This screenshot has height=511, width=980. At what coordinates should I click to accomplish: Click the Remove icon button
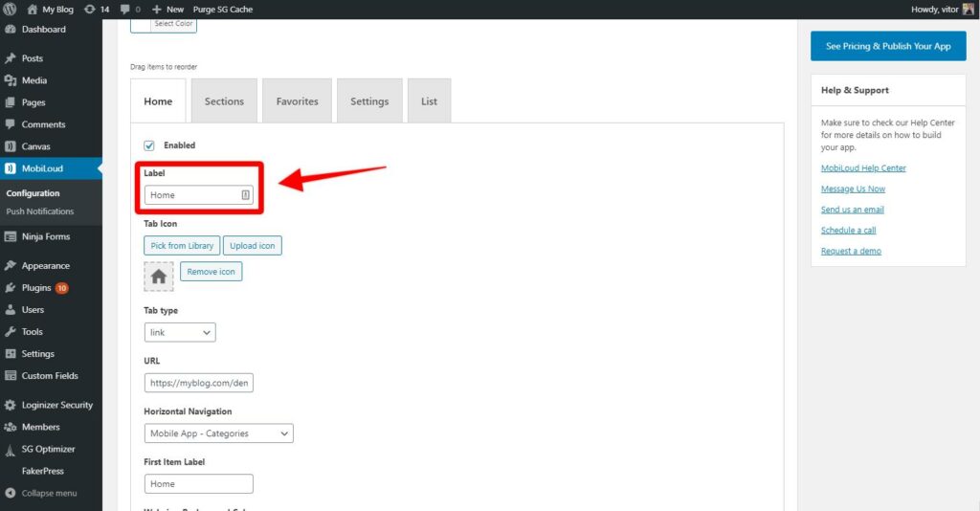click(212, 272)
